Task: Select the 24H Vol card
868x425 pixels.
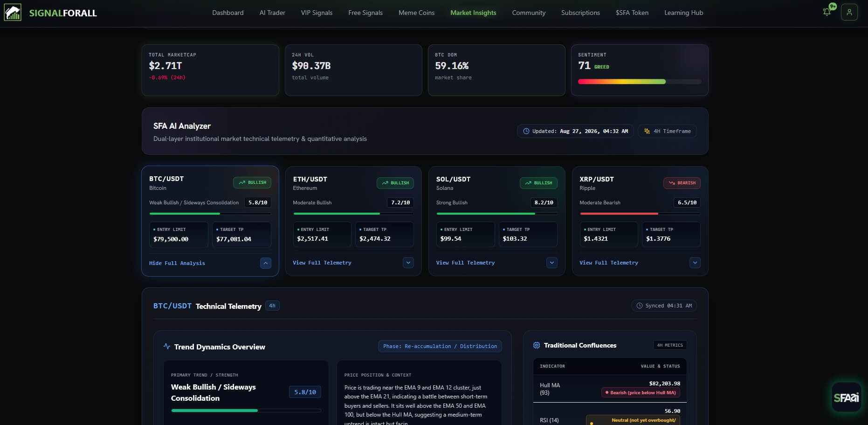Action: click(353, 70)
